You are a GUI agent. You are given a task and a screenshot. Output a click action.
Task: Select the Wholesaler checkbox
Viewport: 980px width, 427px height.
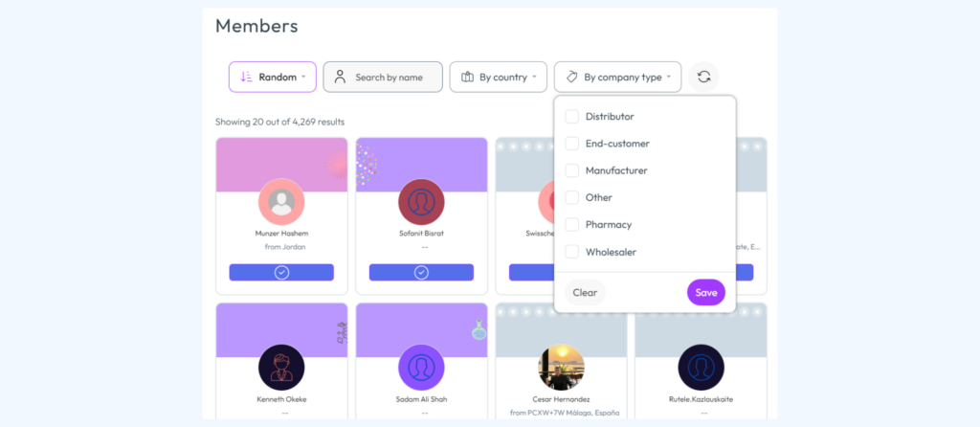(571, 252)
